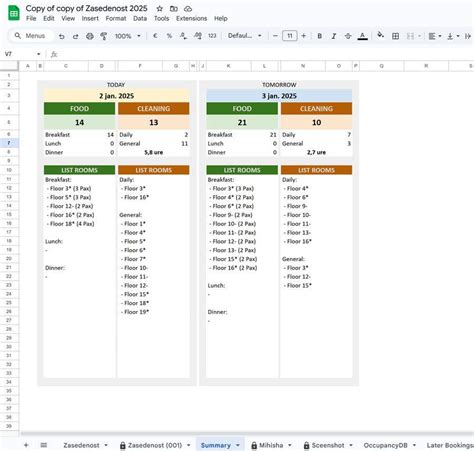Image resolution: width=474 pixels, height=451 pixels.
Task: Redo the last action
Action: 76,36
